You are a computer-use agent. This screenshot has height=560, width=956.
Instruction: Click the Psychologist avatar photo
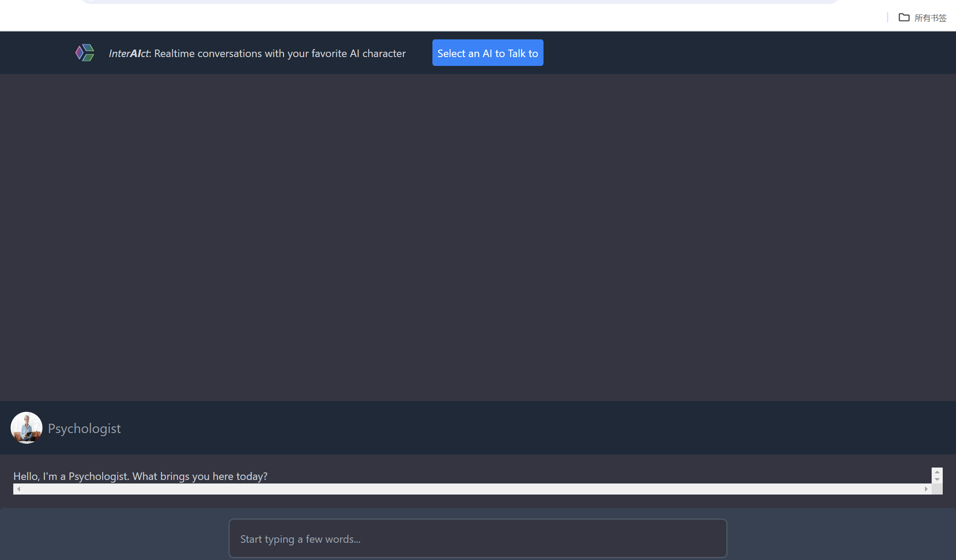(27, 428)
